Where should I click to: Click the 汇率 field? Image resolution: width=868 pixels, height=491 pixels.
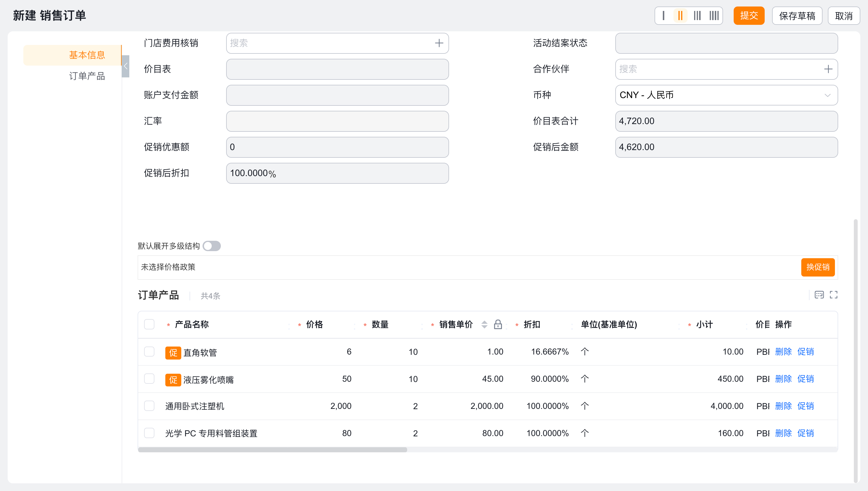(x=337, y=121)
